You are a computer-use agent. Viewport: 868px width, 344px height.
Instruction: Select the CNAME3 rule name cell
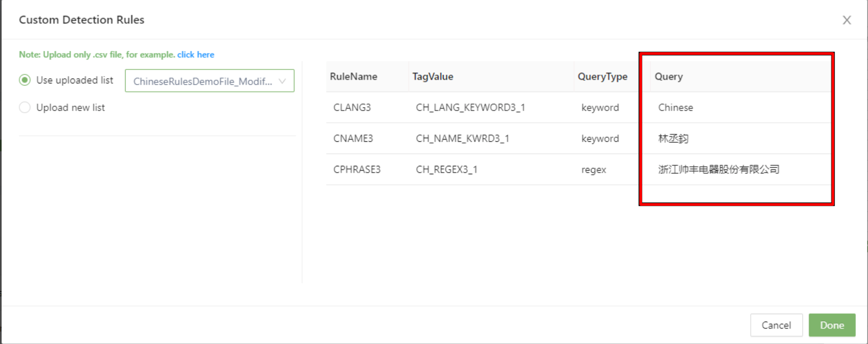pyautogui.click(x=353, y=139)
